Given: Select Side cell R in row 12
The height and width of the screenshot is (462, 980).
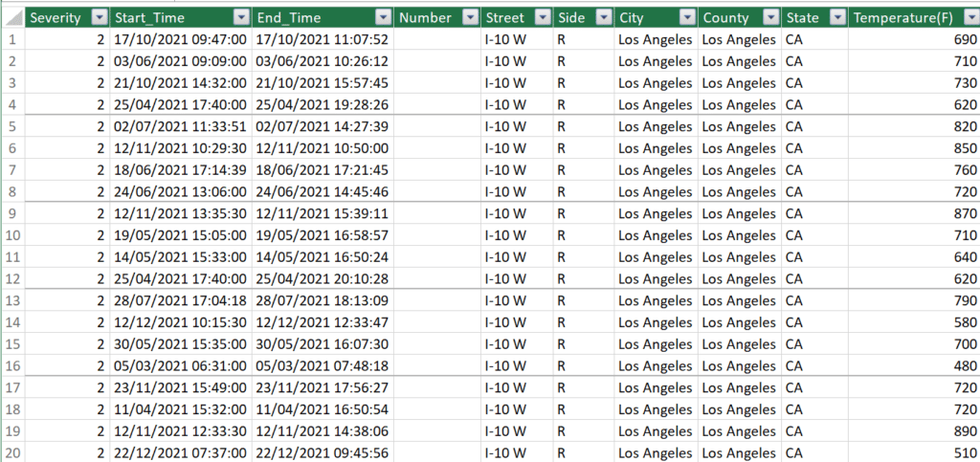Looking at the screenshot, I should tap(583, 278).
